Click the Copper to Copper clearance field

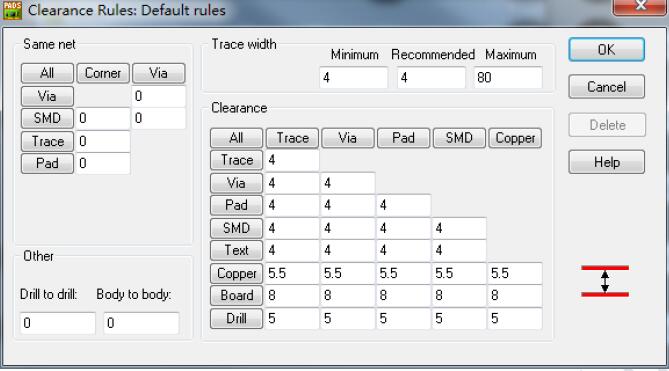pyautogui.click(x=515, y=273)
